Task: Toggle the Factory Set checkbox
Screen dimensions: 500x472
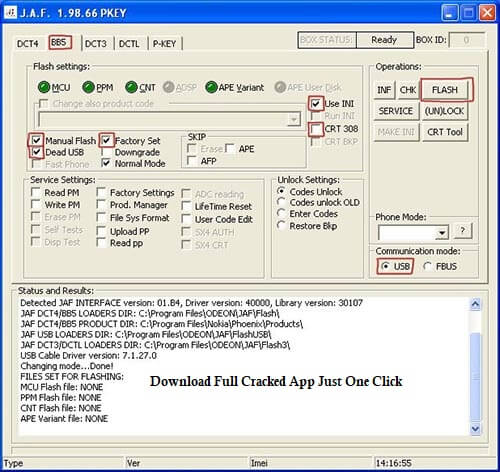Action: (106, 140)
